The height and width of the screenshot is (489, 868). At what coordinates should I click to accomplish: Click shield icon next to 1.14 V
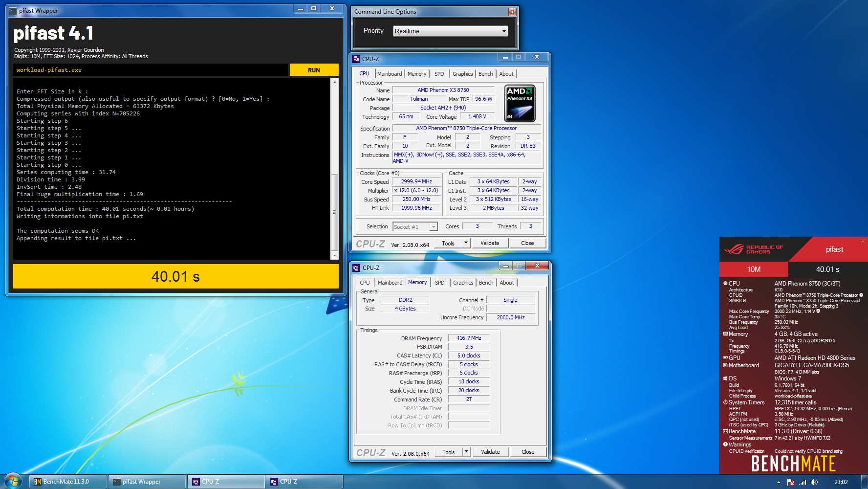tap(818, 311)
